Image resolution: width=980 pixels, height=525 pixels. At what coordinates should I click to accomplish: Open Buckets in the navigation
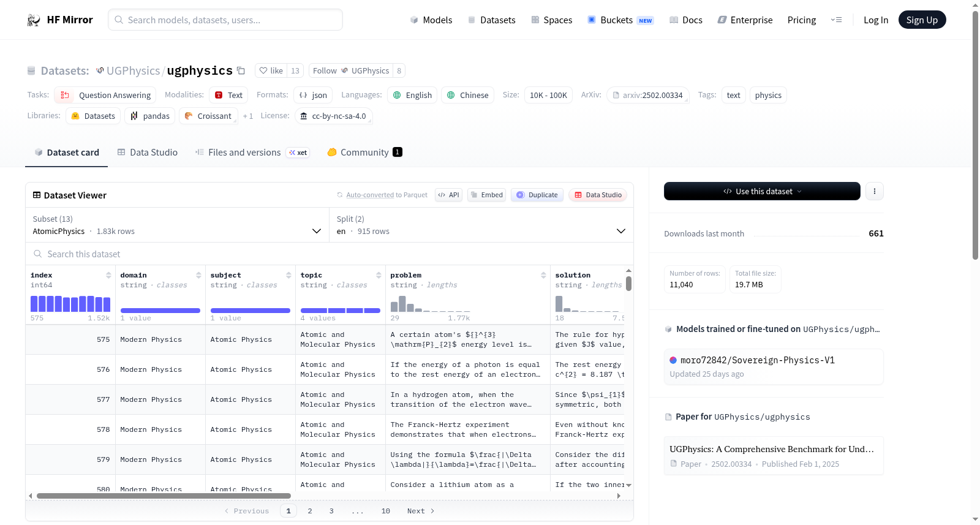620,20
